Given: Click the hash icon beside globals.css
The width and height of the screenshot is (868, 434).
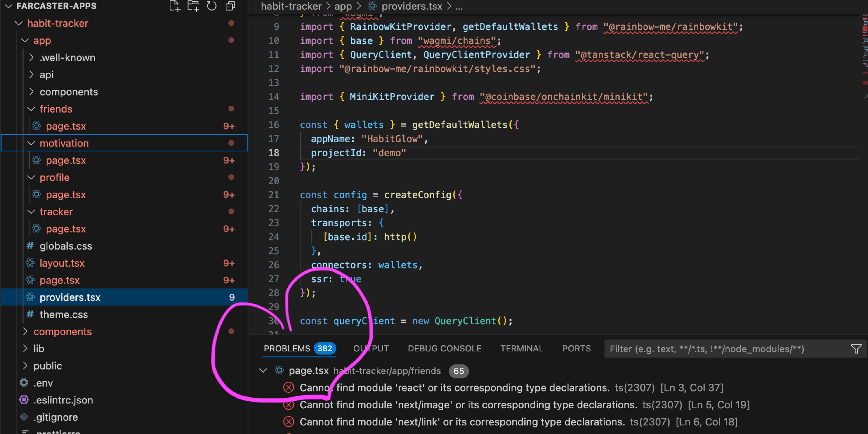Looking at the screenshot, I should coord(30,246).
